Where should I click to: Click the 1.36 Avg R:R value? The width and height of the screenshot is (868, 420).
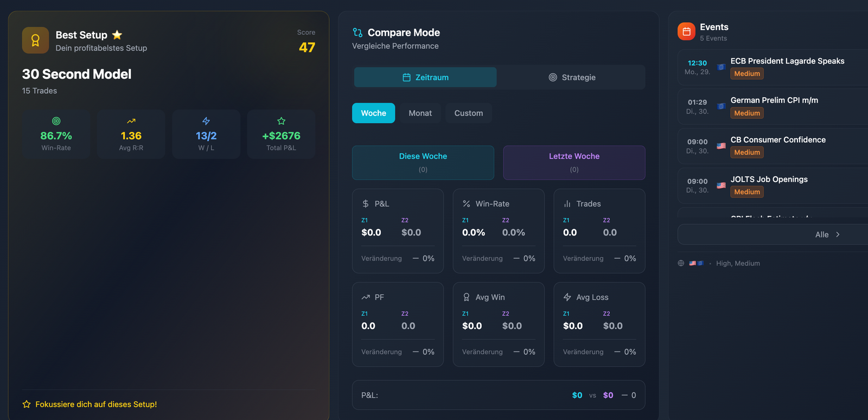(x=131, y=136)
